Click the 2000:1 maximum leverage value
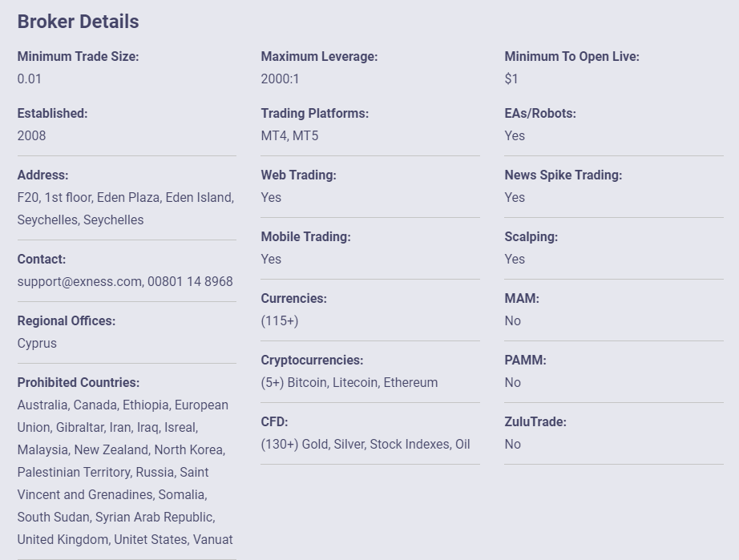739x560 pixels. click(280, 79)
